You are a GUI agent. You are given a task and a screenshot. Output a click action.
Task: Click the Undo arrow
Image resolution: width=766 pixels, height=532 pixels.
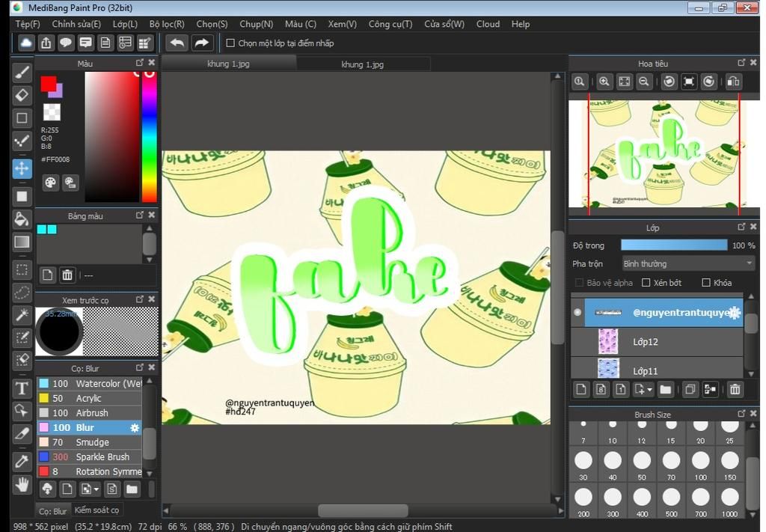177,43
